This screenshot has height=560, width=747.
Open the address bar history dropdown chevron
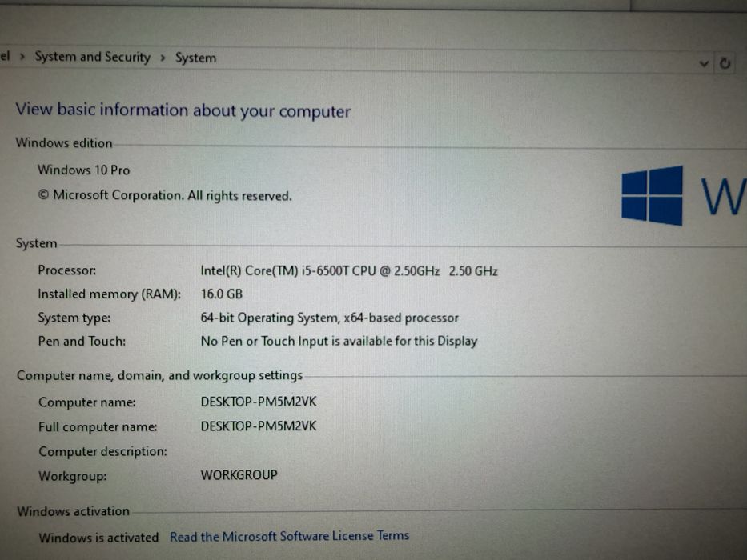point(704,63)
